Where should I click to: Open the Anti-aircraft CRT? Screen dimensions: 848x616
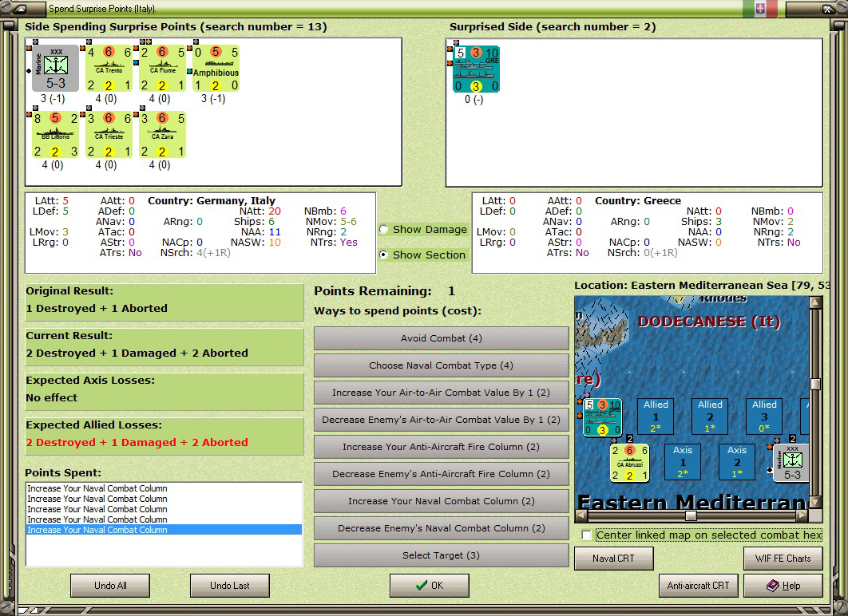tap(698, 586)
